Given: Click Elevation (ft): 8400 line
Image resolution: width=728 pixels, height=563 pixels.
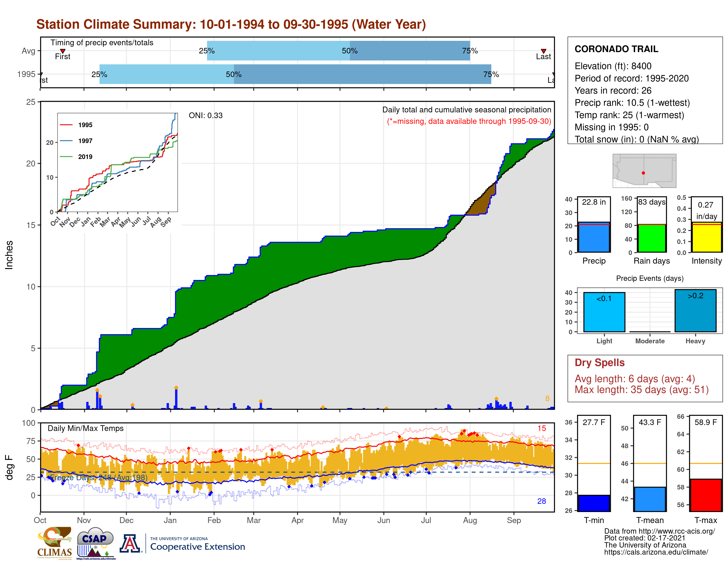Looking at the screenshot, I should point(613,66).
